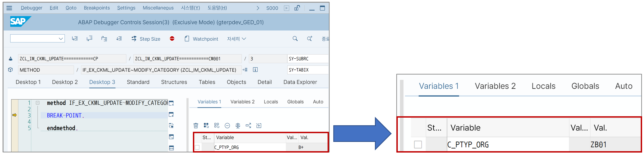Click the session play icon beside S000
Viewport: 644px width, 155px height.
[x=286, y=8]
